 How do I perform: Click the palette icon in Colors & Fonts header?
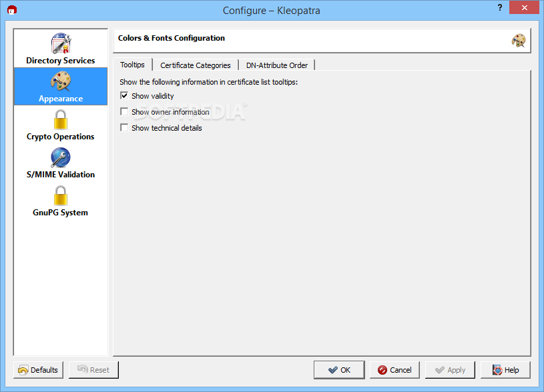click(519, 41)
